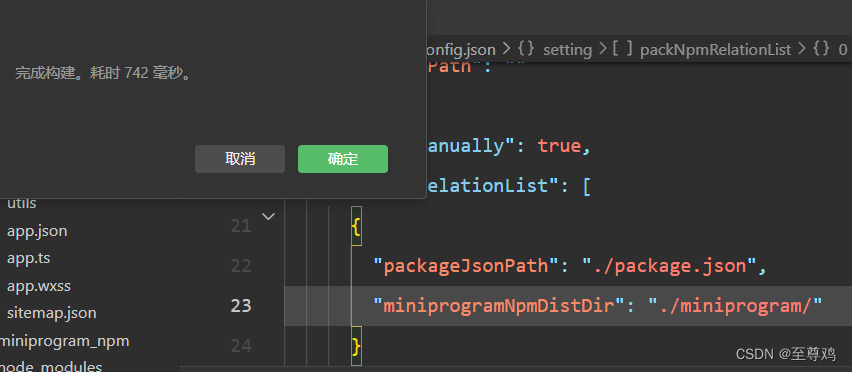Click the opening brace on line 21

click(x=356, y=226)
